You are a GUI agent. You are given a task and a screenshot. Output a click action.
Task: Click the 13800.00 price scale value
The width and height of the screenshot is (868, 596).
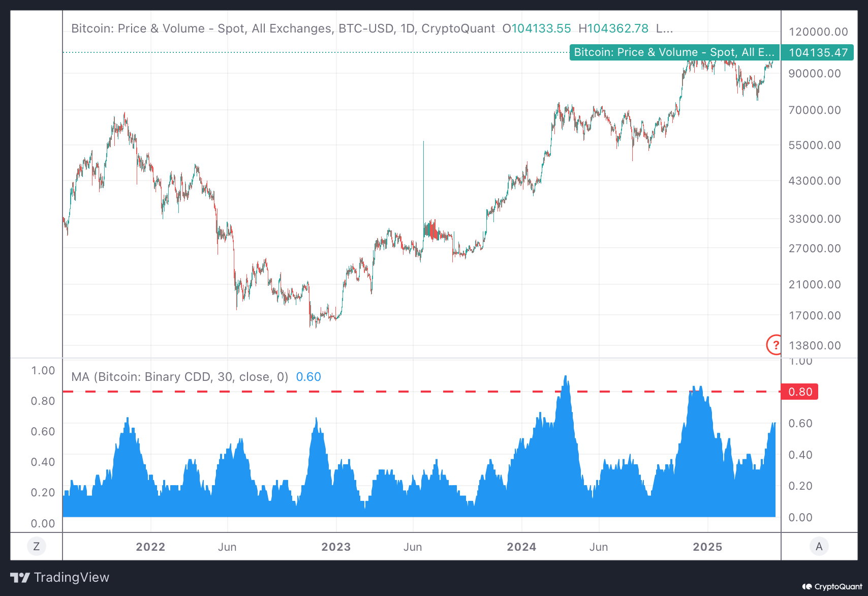coord(815,345)
